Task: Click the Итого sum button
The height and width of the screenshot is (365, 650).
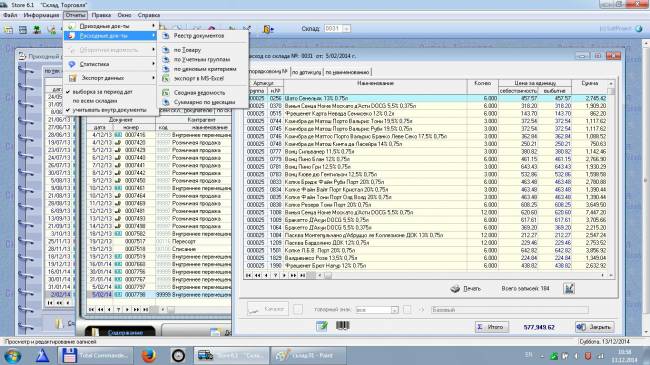Action: click(491, 327)
